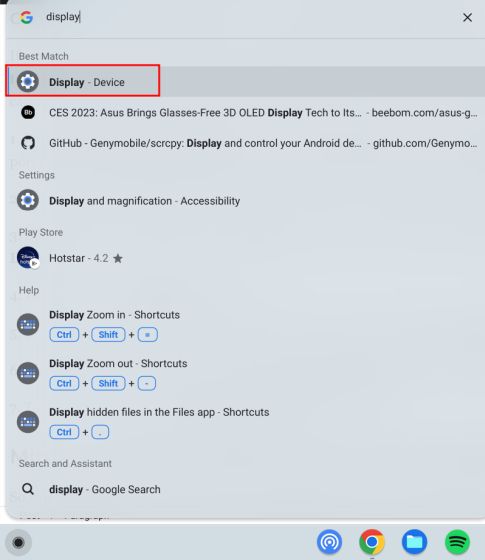Launch Spotify from the shelf

[457, 542]
